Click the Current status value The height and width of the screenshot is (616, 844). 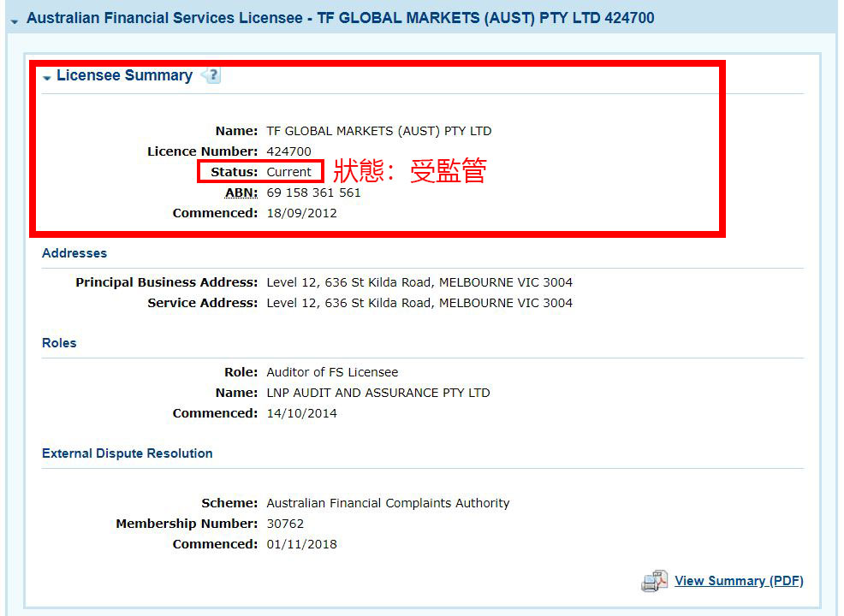[288, 172]
